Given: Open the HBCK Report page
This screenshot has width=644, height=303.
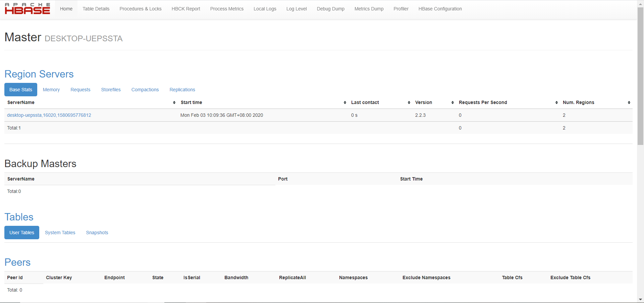Looking at the screenshot, I should [x=186, y=9].
